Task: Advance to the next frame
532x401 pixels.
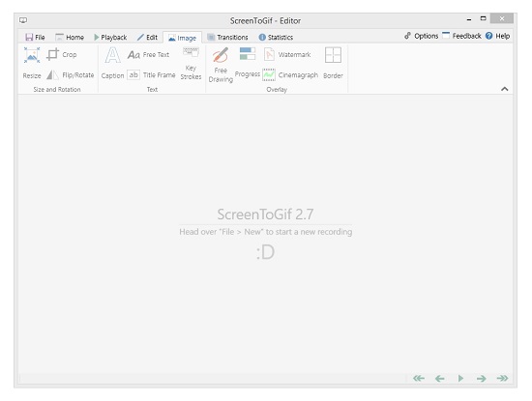Action: click(481, 378)
